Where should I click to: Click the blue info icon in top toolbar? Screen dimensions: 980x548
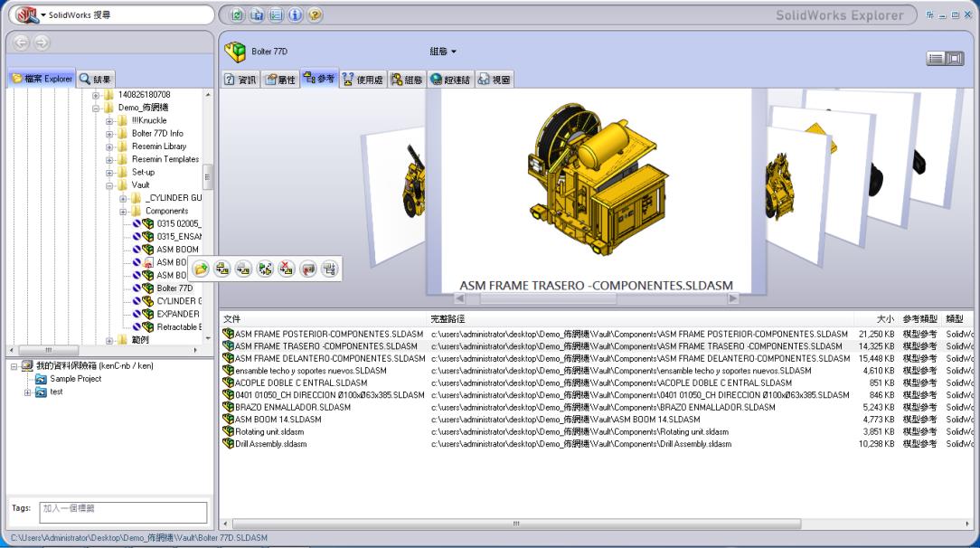[296, 15]
